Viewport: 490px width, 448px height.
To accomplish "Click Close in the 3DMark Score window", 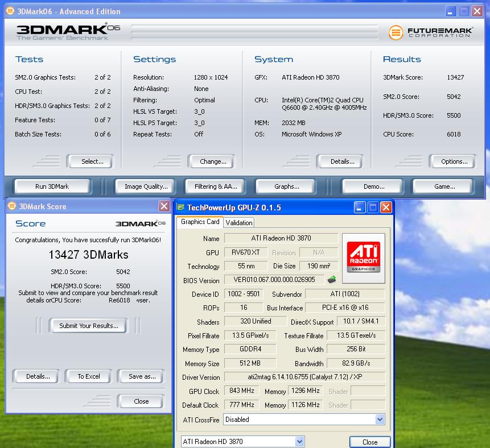I will (141, 401).
